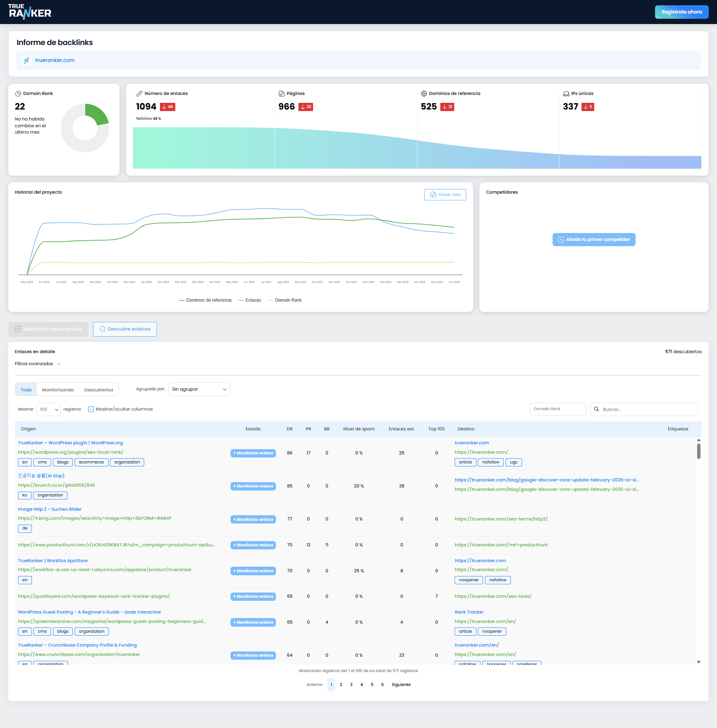Select the Monitorizando tab
Image resolution: width=717 pixels, height=728 pixels.
coord(58,390)
